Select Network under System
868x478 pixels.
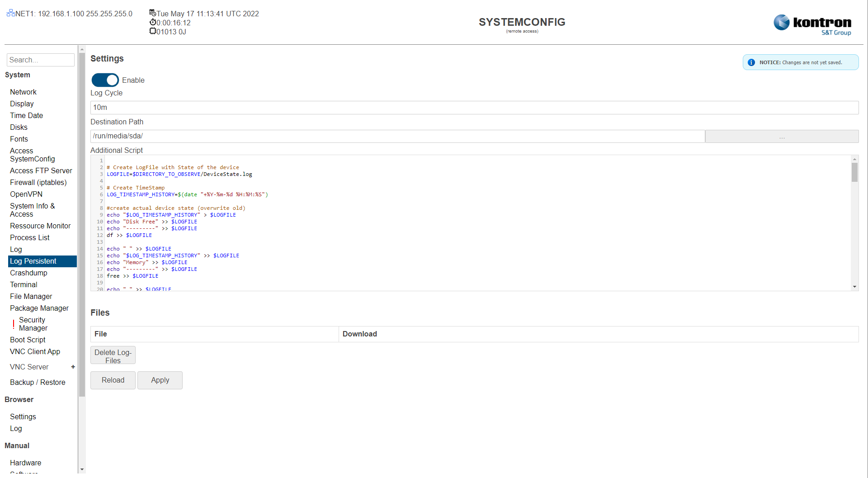coord(23,92)
